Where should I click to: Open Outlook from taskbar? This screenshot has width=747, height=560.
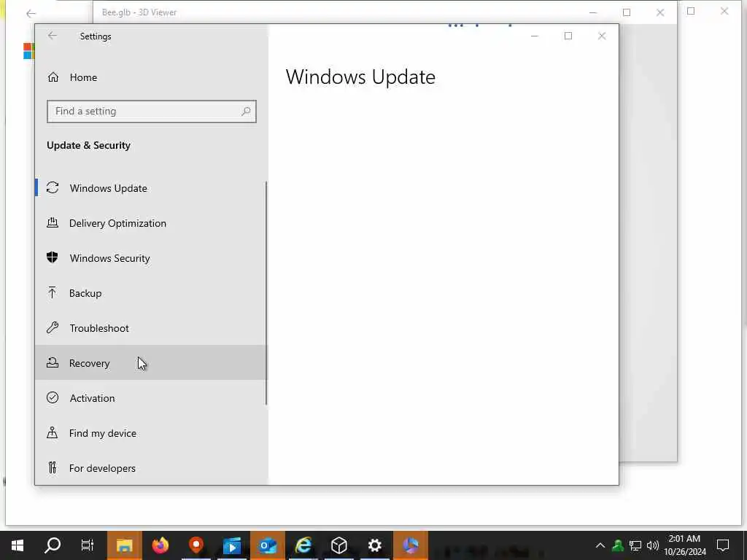[267, 545]
